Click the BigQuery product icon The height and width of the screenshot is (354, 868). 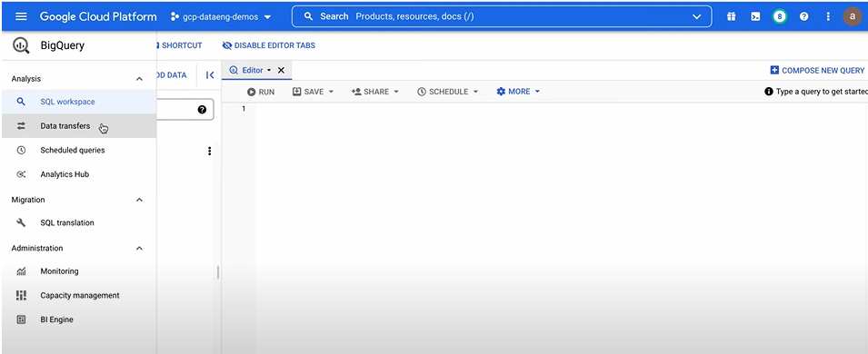coord(21,45)
